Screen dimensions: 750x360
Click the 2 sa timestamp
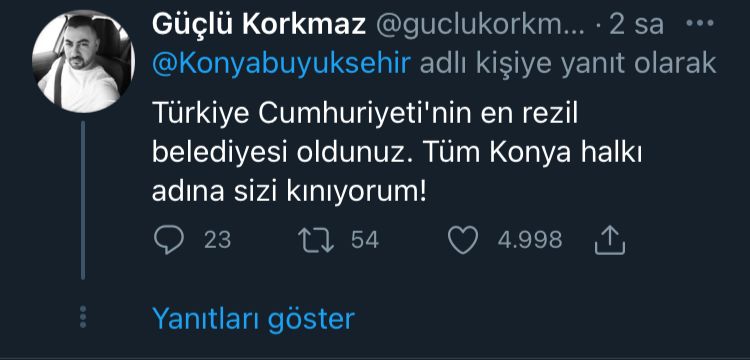(x=637, y=25)
